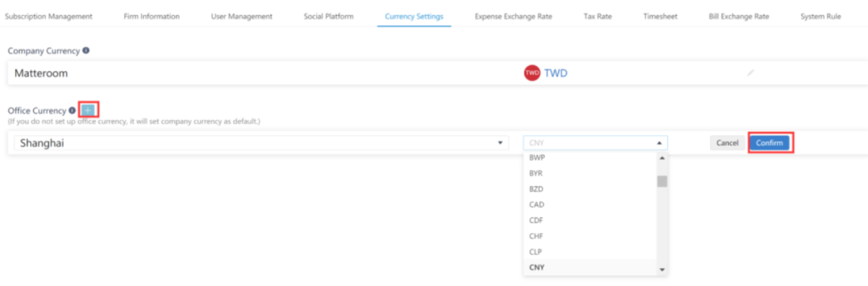Open the Tax Rate tab
The height and width of the screenshot is (286, 868).
(597, 16)
